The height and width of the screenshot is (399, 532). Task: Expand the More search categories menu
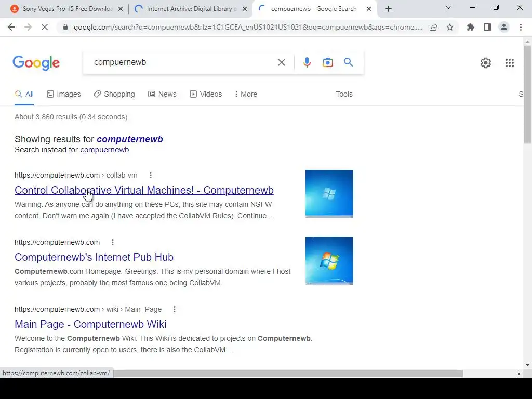click(x=246, y=94)
